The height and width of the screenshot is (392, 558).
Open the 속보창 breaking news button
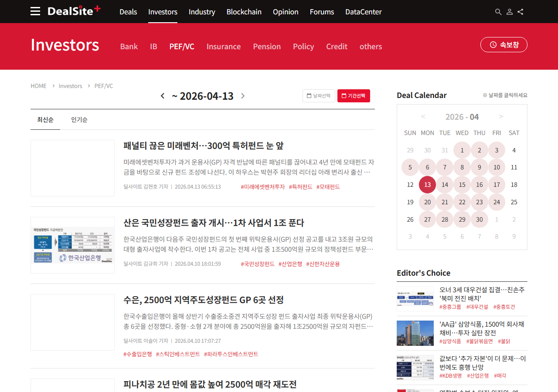pyautogui.click(x=504, y=44)
